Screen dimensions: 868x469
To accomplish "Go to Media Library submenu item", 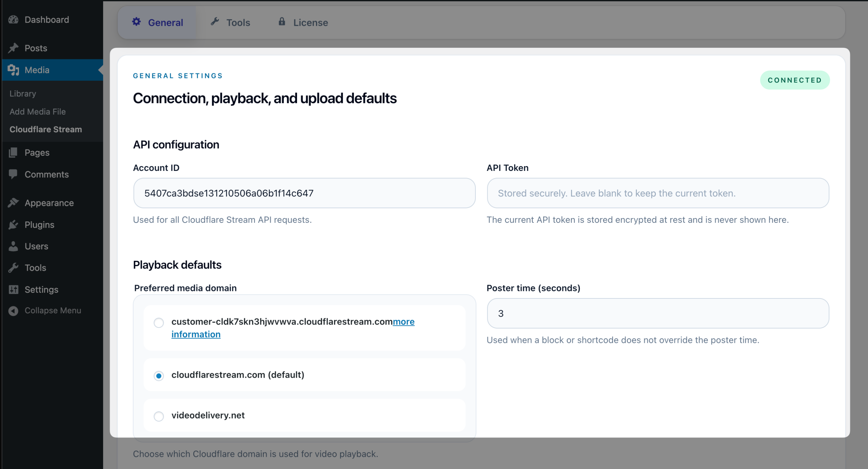I will (x=23, y=94).
